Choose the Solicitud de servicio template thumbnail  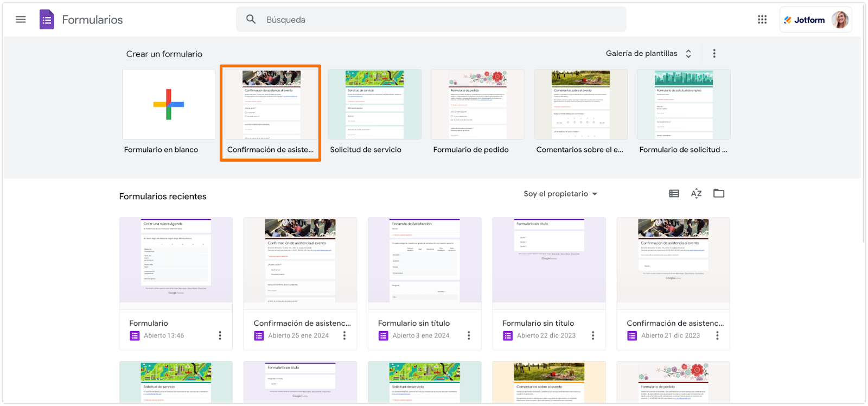tap(374, 104)
